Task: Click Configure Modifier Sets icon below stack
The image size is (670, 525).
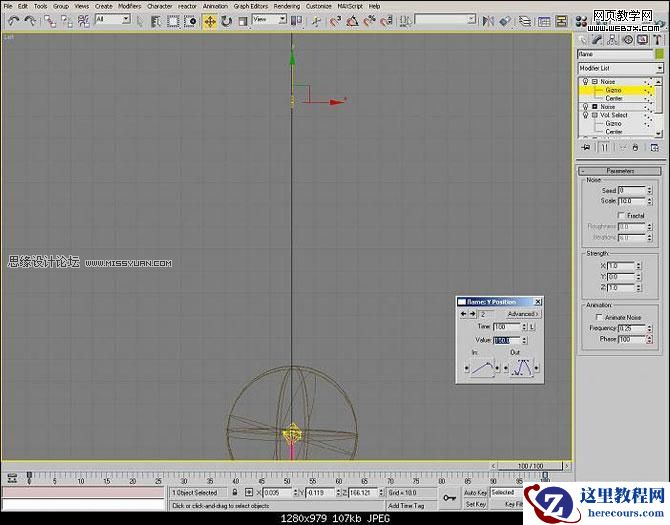Action: (652, 147)
